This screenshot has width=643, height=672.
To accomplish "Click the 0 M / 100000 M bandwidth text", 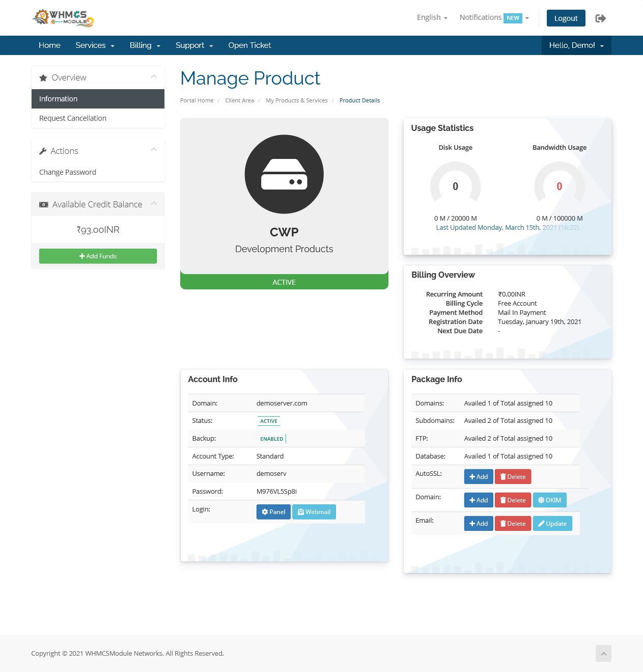I will [560, 219].
